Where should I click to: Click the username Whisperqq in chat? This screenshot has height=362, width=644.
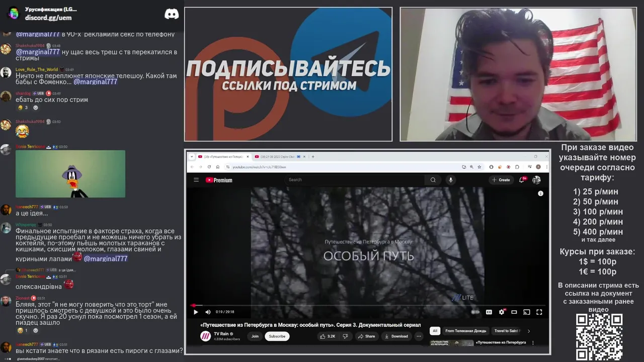tap(26, 225)
